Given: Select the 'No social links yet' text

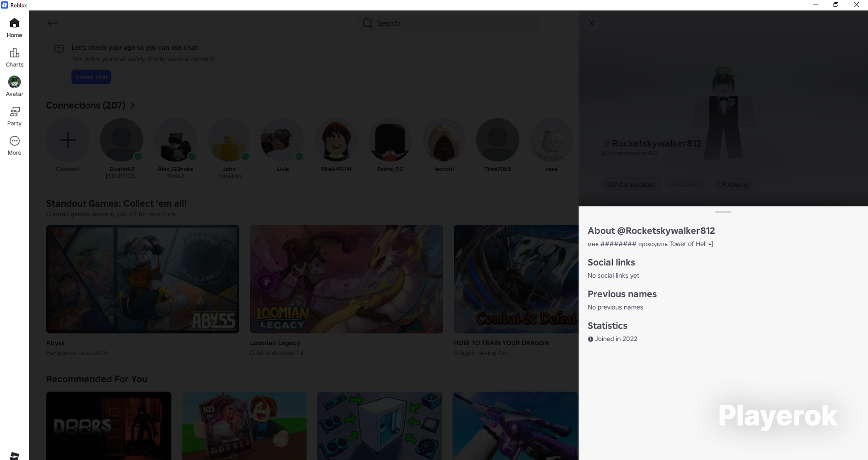Looking at the screenshot, I should [x=613, y=276].
